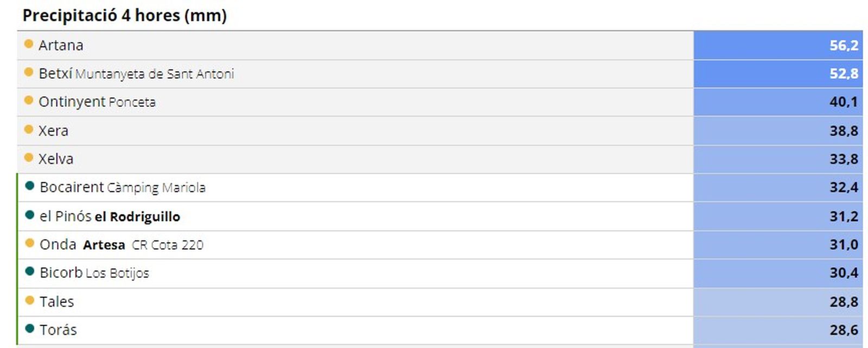Screen dimensions: 868x348
Task: Click the green marker beside Bicorb
Action: (x=30, y=271)
